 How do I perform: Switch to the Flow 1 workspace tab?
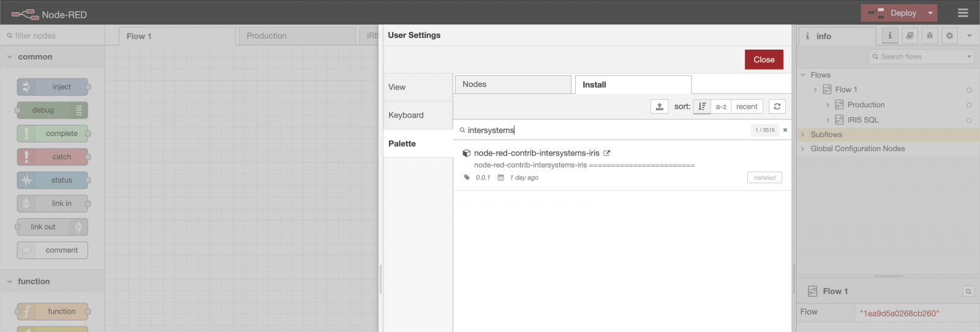point(177,36)
